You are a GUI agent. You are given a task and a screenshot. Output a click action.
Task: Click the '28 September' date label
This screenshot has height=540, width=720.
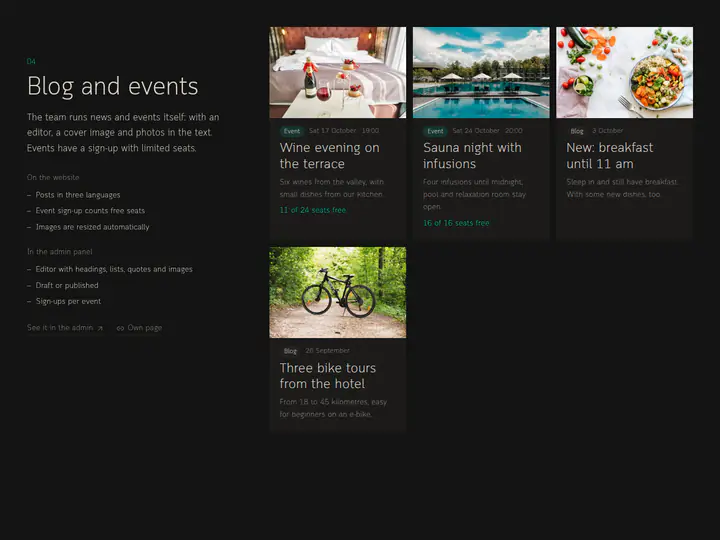[x=327, y=350]
